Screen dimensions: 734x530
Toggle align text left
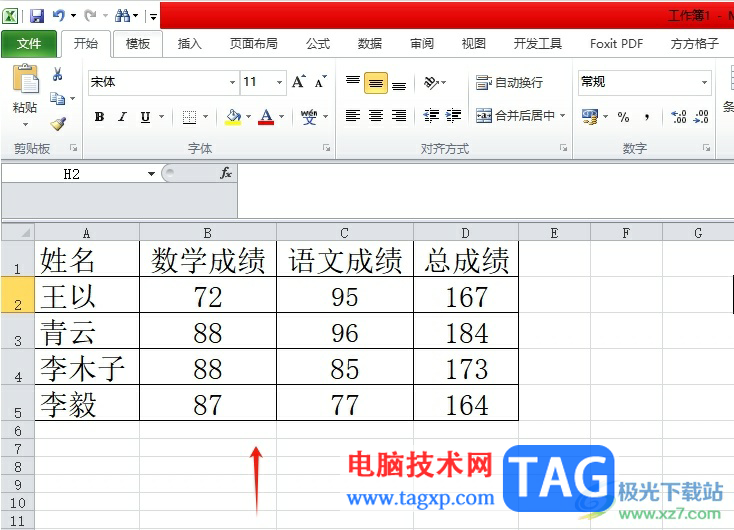[353, 116]
